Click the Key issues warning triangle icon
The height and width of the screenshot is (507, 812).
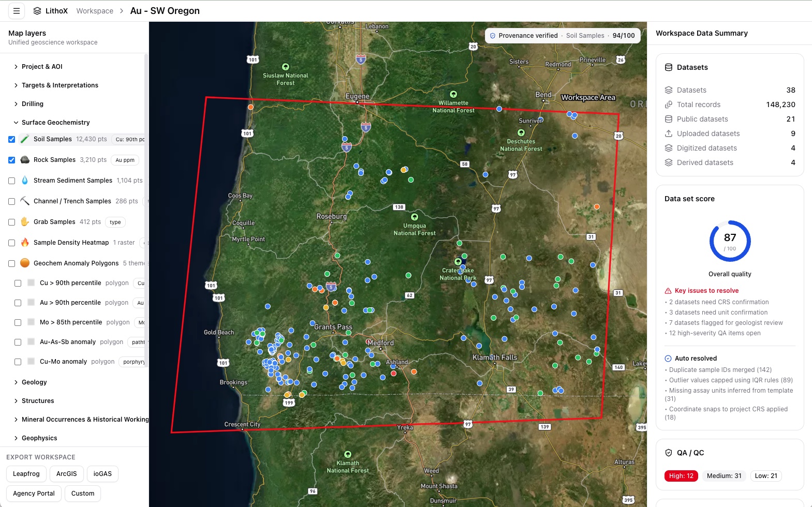pyautogui.click(x=668, y=291)
